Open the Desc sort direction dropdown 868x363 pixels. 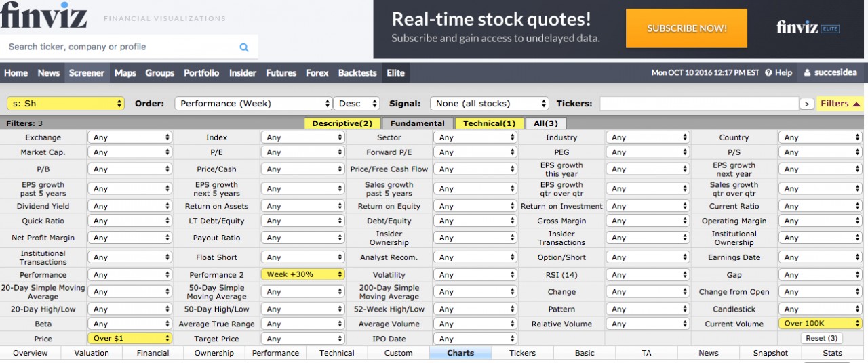click(x=356, y=104)
